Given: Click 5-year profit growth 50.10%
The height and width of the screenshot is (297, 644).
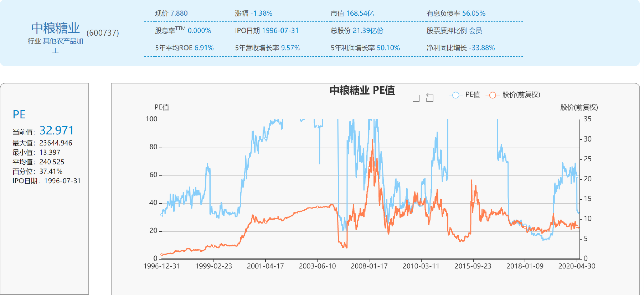Looking at the screenshot, I should coord(388,48).
